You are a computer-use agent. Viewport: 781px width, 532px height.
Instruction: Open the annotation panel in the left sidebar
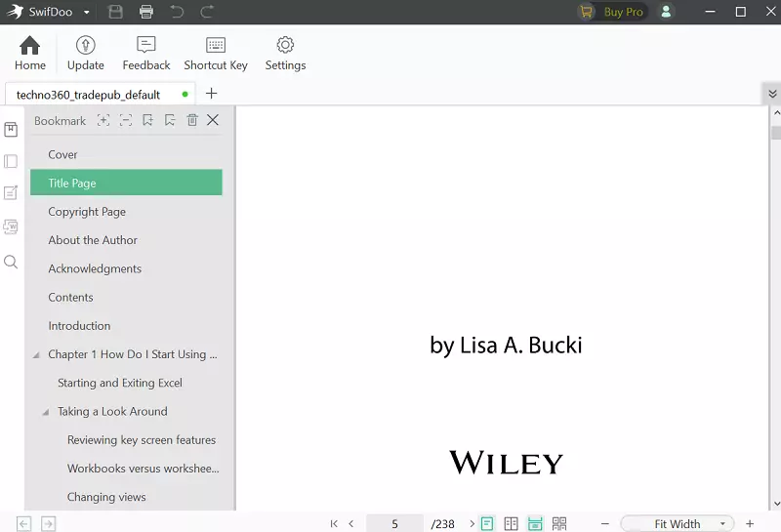point(11,193)
